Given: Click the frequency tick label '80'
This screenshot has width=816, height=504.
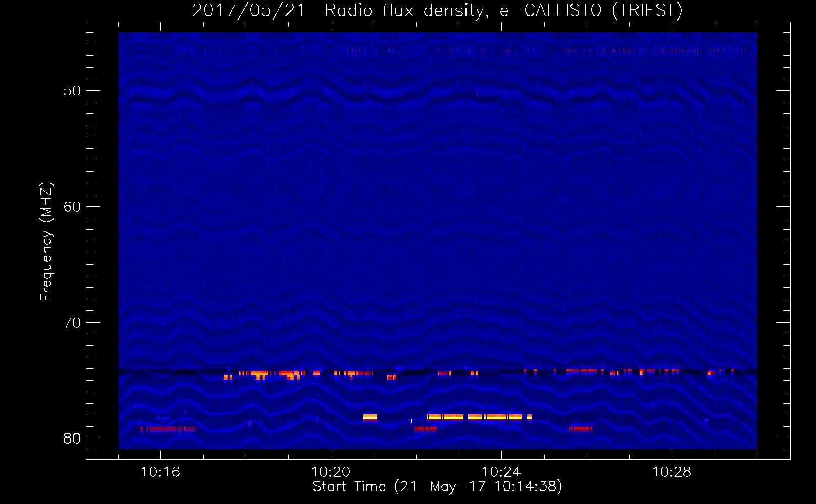Looking at the screenshot, I should point(72,438).
